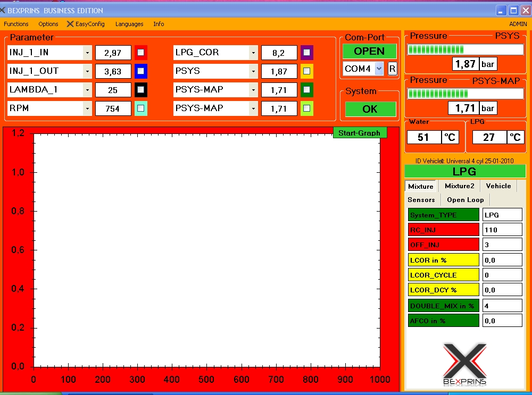Image resolution: width=532 pixels, height=395 pixels.
Task: Toggle the purple LPG_COR graph checkbox
Action: [x=306, y=53]
